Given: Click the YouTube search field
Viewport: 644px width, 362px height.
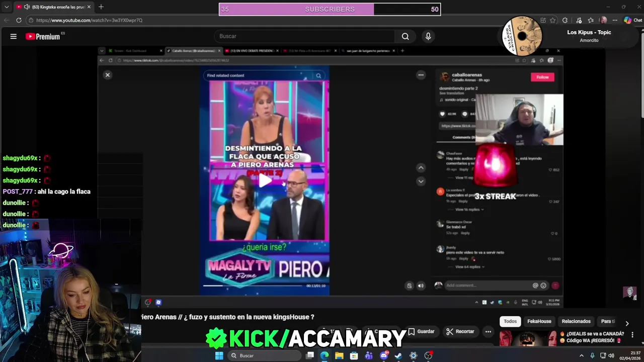Looking at the screenshot, I should [x=305, y=36].
